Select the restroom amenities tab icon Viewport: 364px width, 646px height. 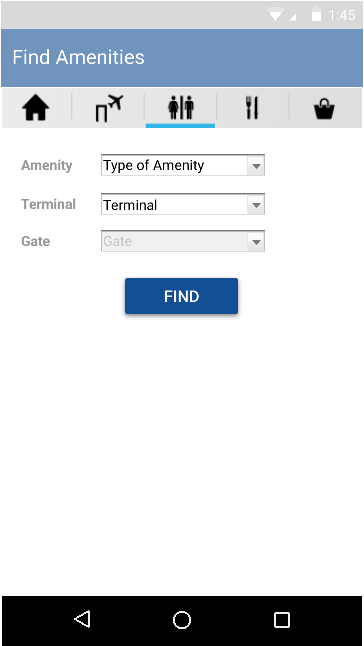click(x=180, y=108)
